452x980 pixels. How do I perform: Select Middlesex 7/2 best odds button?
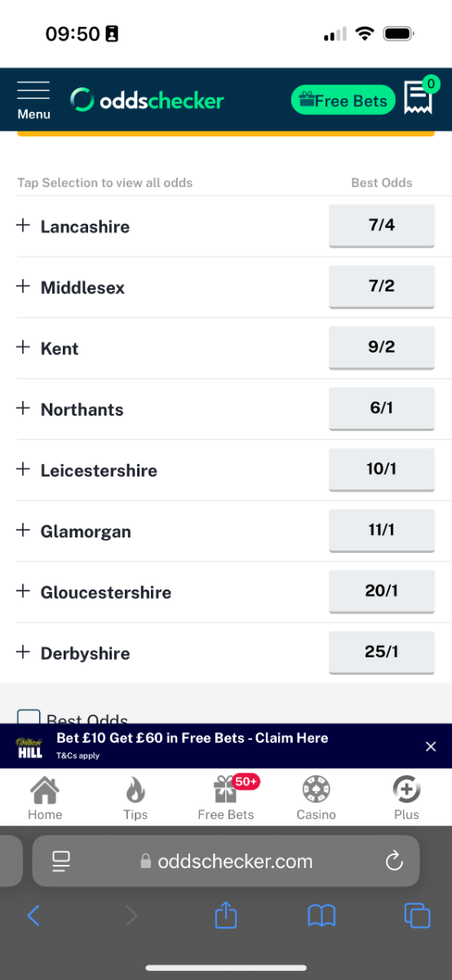click(x=382, y=287)
